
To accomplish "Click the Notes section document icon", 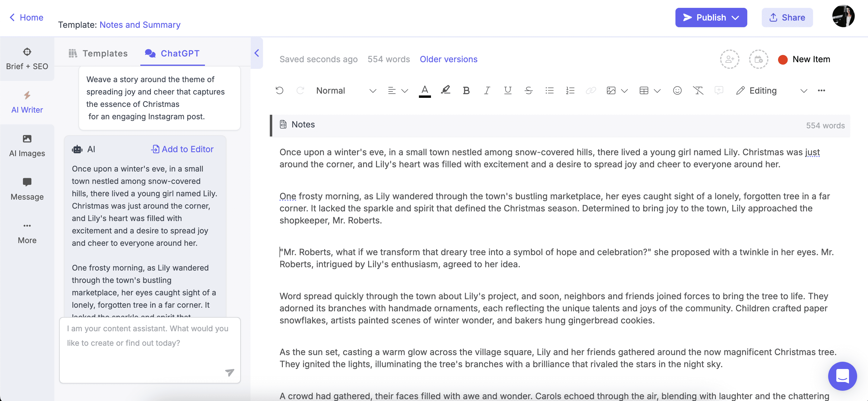I will tap(283, 124).
